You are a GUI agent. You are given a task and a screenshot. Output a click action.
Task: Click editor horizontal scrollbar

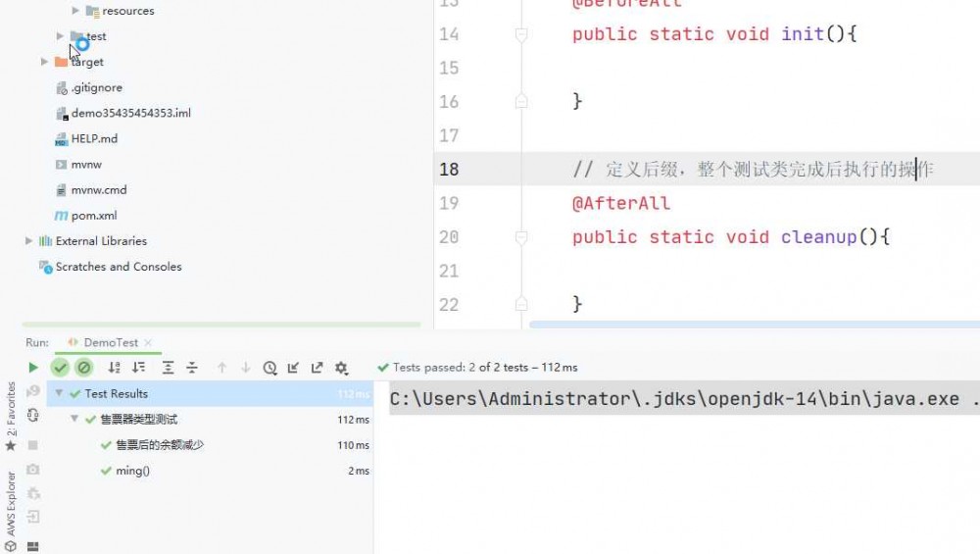(x=755, y=325)
